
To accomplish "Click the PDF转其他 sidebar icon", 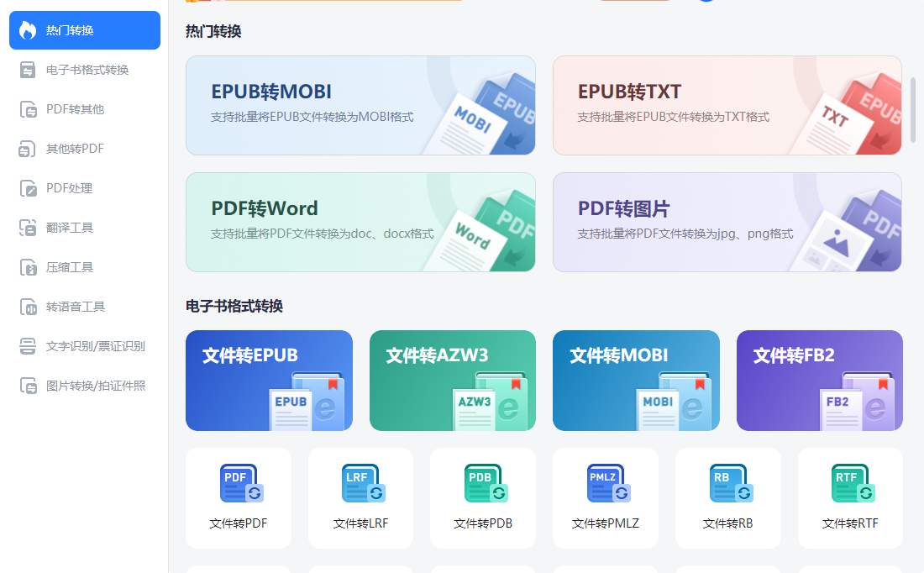I will [27, 109].
